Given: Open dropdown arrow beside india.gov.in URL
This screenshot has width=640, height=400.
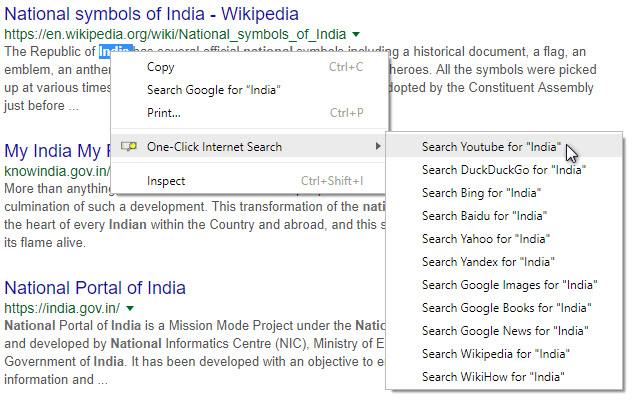Looking at the screenshot, I should pyautogui.click(x=130, y=308).
